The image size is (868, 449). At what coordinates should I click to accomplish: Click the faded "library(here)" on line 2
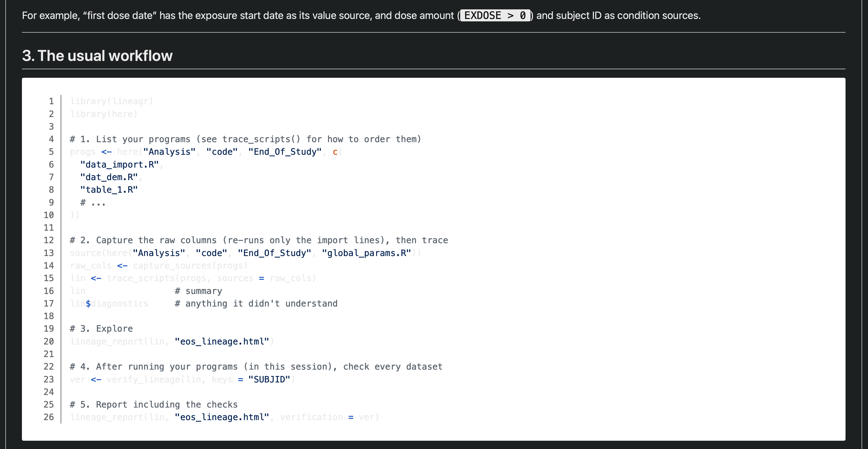click(104, 114)
